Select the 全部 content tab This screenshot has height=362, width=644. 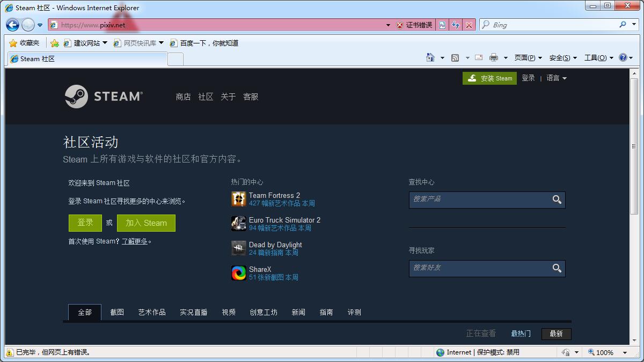click(85, 312)
